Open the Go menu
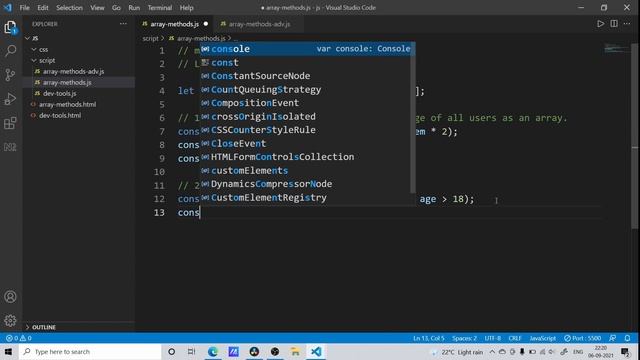This screenshot has height=360, width=640. tap(116, 7)
